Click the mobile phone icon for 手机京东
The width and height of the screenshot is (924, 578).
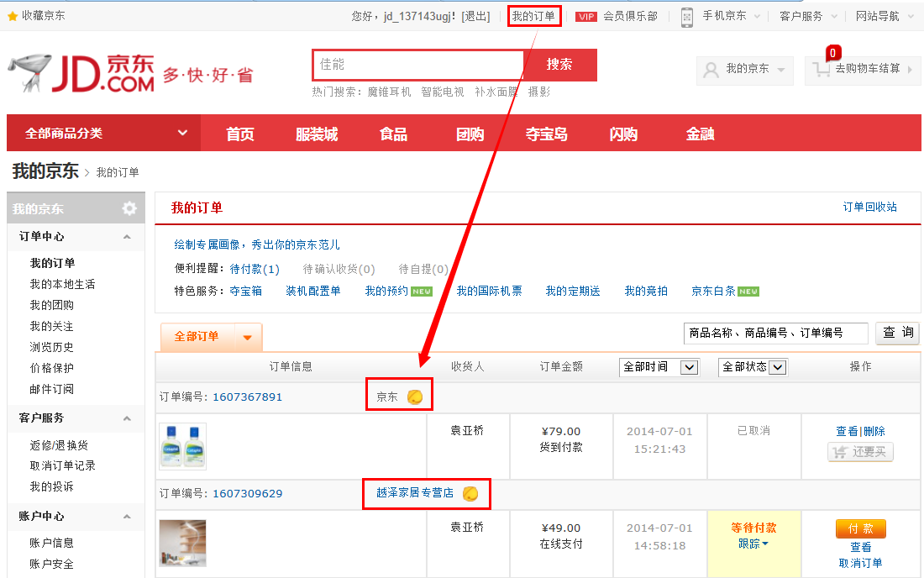(x=686, y=17)
